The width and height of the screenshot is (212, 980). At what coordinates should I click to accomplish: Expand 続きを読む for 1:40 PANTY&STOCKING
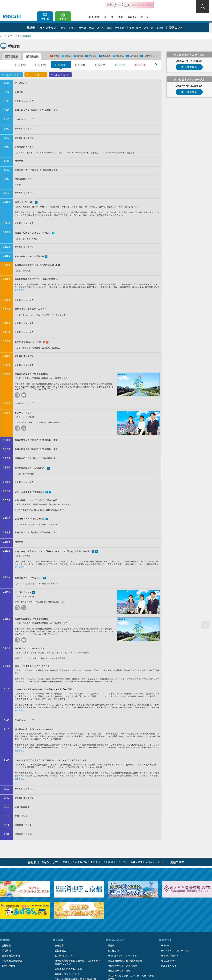19,779
